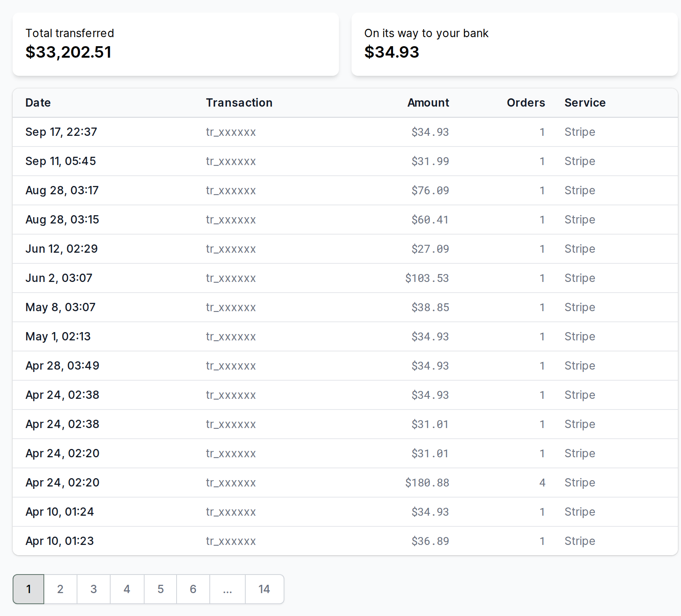Select the Sep 11, 05:45 date cell
681x616 pixels.
click(61, 161)
